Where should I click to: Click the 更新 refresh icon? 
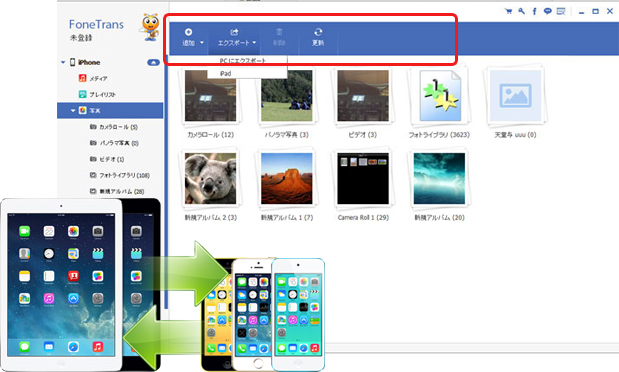(318, 32)
